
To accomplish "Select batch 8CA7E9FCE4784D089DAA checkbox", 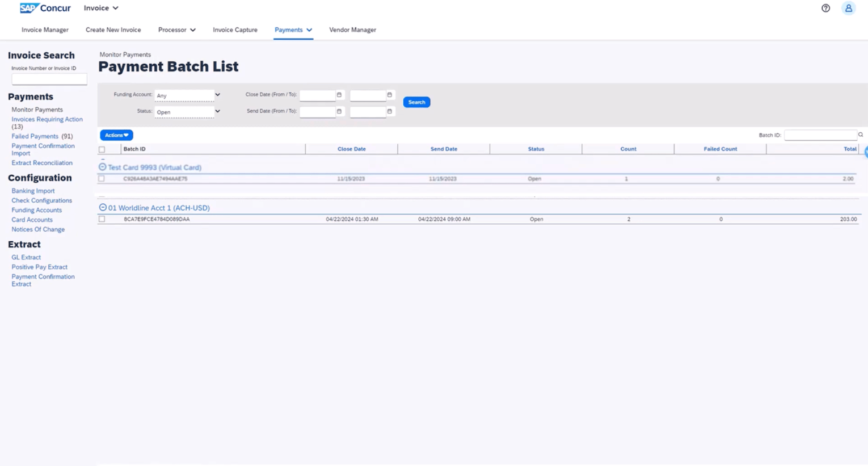I will (102, 219).
